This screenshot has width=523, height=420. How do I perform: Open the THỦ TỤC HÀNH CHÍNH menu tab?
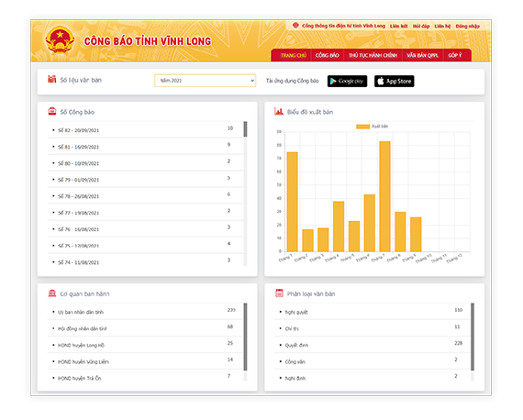pos(373,55)
